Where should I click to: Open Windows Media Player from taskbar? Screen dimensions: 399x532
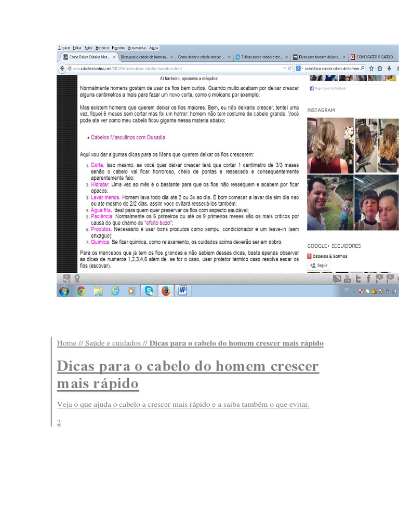tap(131, 291)
